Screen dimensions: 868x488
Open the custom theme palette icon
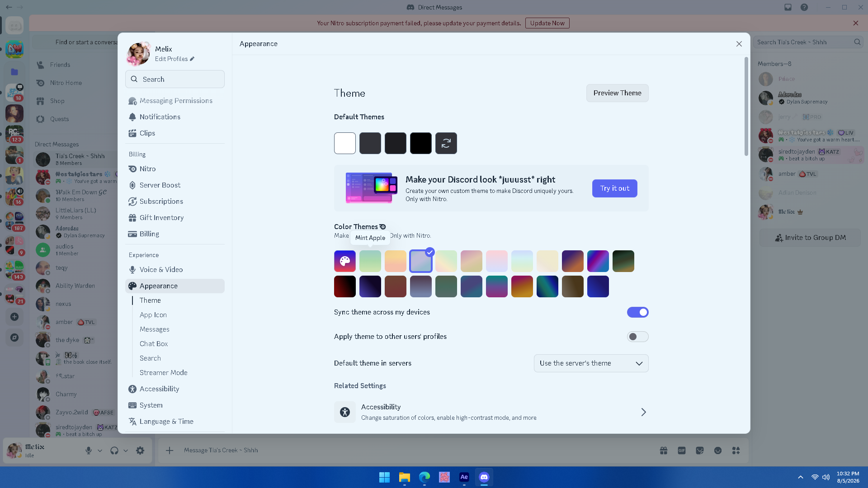345,261
